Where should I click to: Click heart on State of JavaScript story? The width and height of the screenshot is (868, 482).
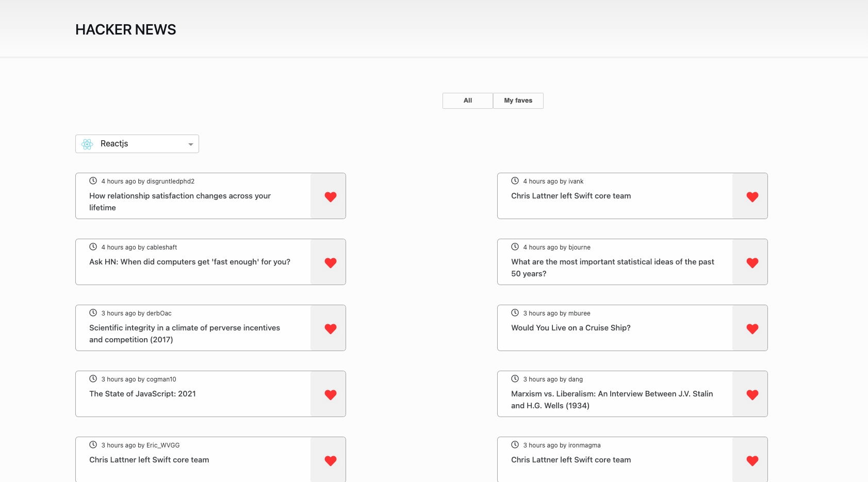coord(330,394)
